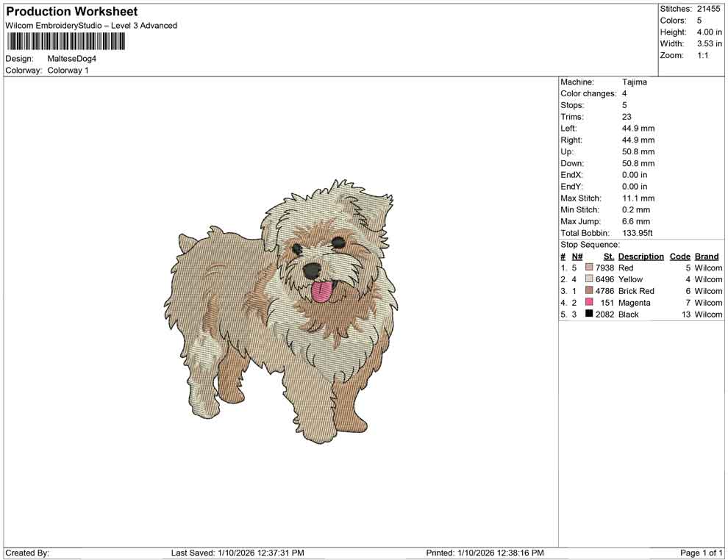Click the Code column header

coord(679,256)
